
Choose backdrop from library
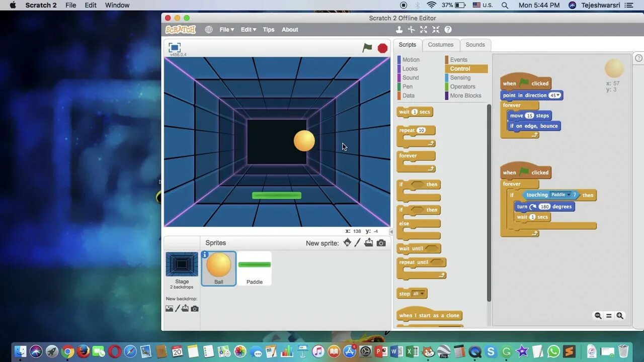[x=169, y=308]
